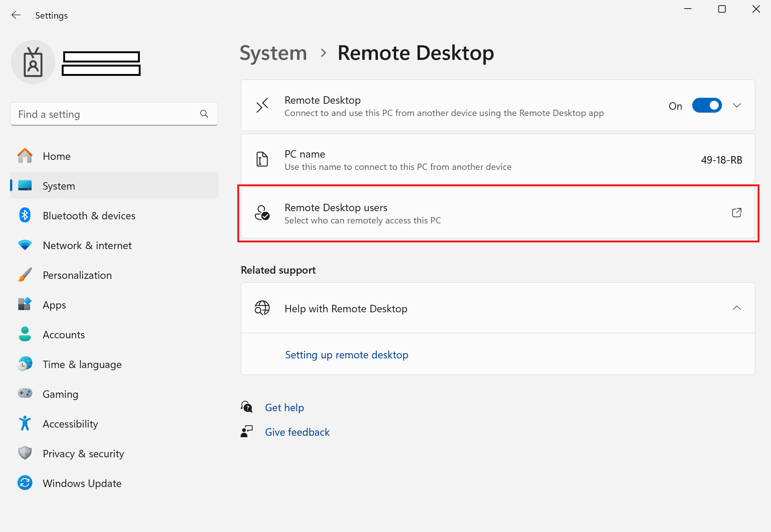Select the Bluetooth & devices icon
Image resolution: width=771 pixels, height=532 pixels.
coord(25,215)
